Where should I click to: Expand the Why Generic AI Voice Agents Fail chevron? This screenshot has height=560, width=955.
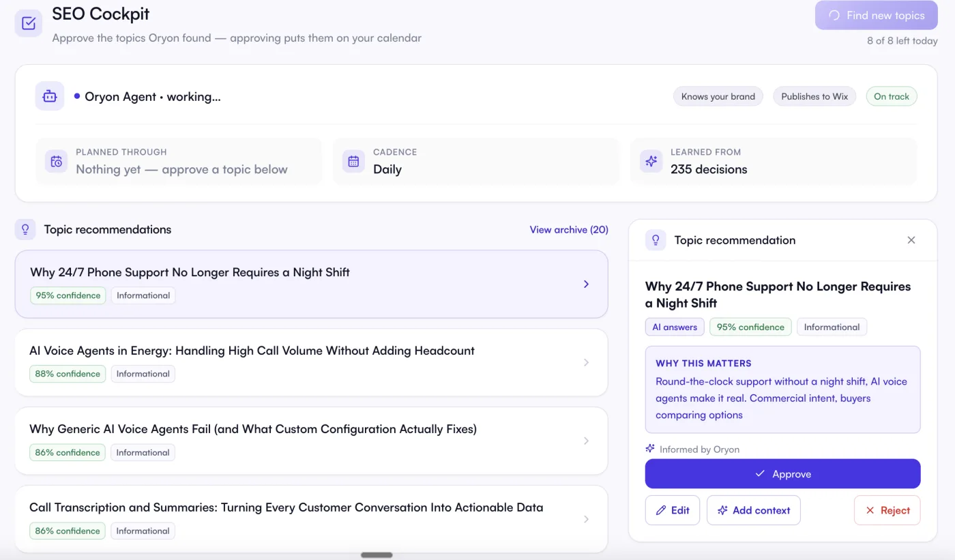pyautogui.click(x=586, y=441)
